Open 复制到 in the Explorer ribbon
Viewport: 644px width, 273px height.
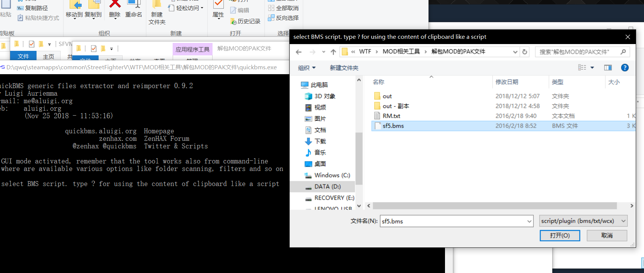pyautogui.click(x=93, y=9)
